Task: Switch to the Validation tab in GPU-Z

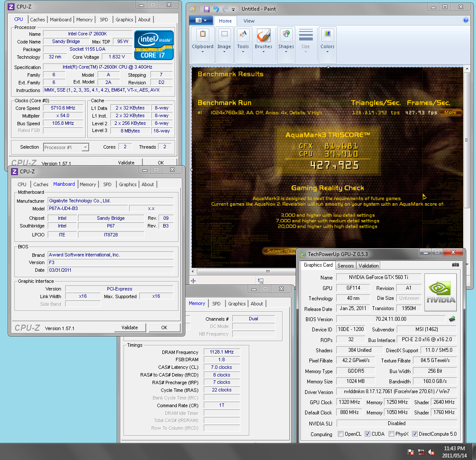Action: click(x=369, y=265)
